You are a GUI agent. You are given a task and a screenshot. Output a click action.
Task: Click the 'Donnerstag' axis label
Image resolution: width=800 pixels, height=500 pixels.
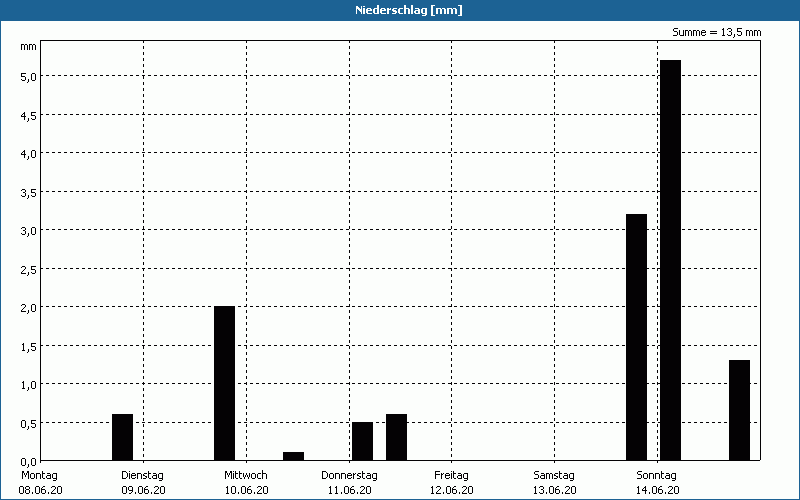[x=349, y=476]
